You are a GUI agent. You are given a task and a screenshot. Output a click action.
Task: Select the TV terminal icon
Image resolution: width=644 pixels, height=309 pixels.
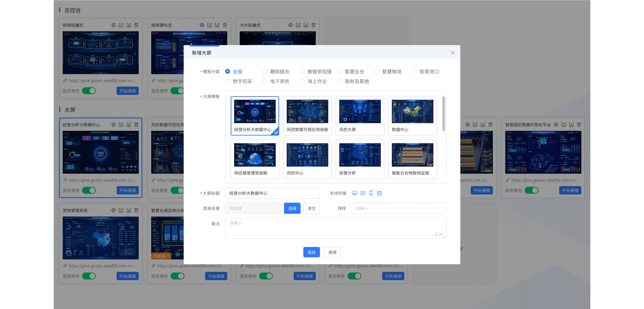[379, 193]
